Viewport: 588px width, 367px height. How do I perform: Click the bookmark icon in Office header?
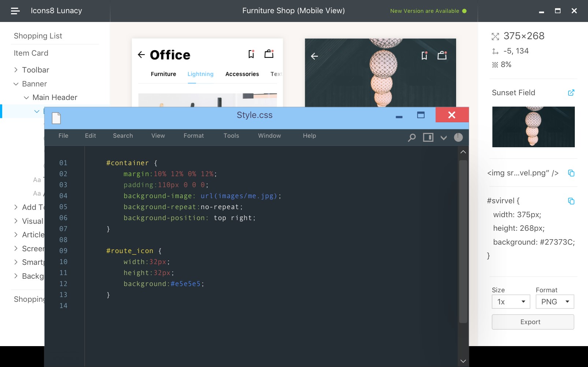point(251,54)
